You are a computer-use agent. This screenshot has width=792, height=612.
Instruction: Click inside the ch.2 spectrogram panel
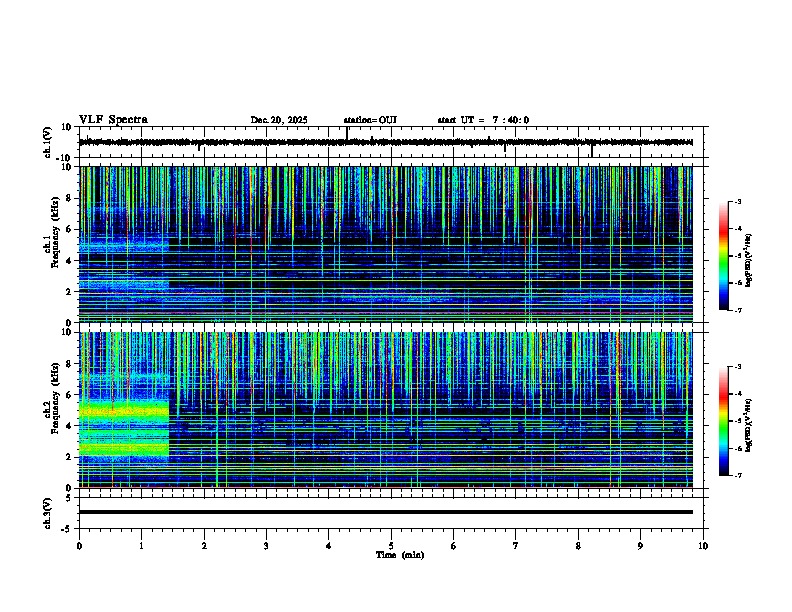click(386, 410)
